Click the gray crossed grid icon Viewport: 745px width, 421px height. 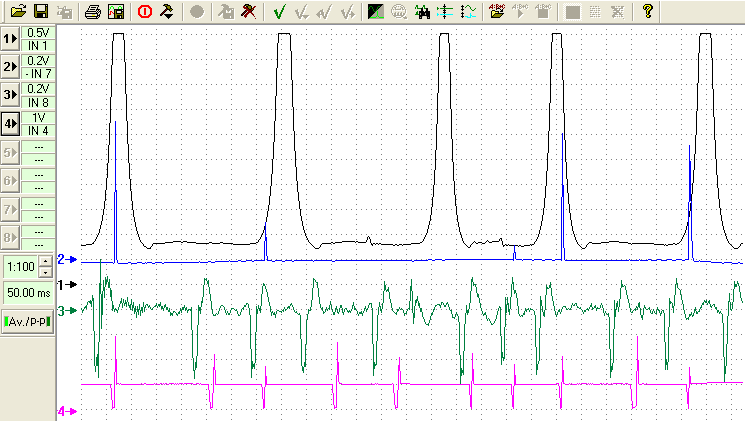617,11
